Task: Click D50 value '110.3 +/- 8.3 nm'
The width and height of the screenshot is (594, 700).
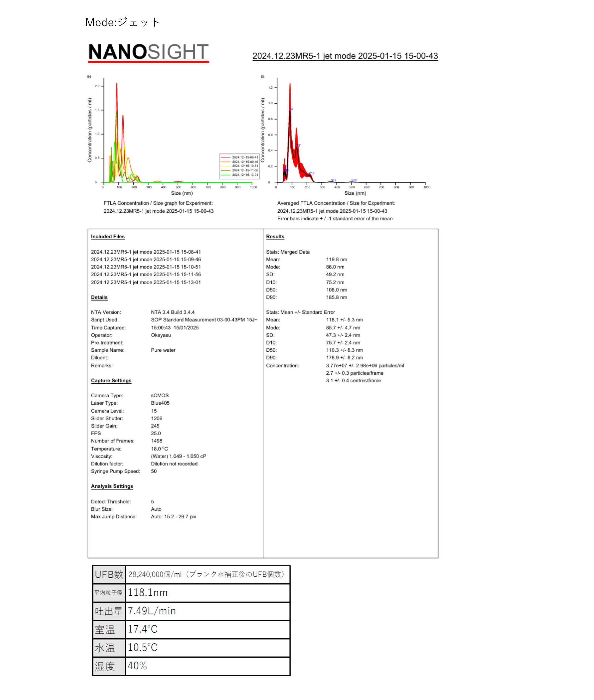Action: tap(344, 350)
